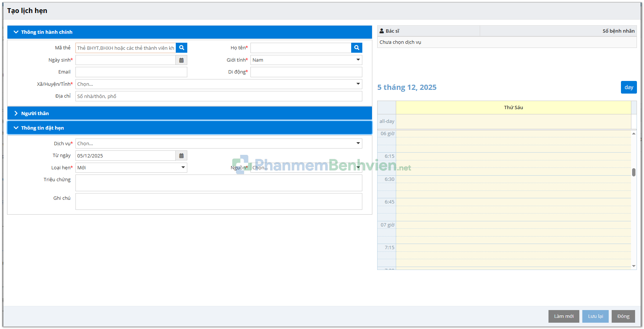Click the Đóng button
The height and width of the screenshot is (329, 644).
pos(623,316)
